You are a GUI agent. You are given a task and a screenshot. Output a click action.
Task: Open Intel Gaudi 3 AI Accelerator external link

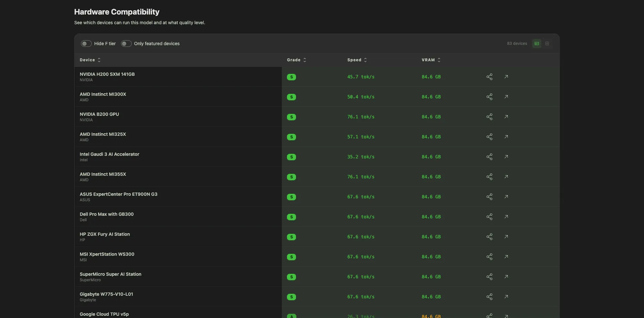[506, 157]
